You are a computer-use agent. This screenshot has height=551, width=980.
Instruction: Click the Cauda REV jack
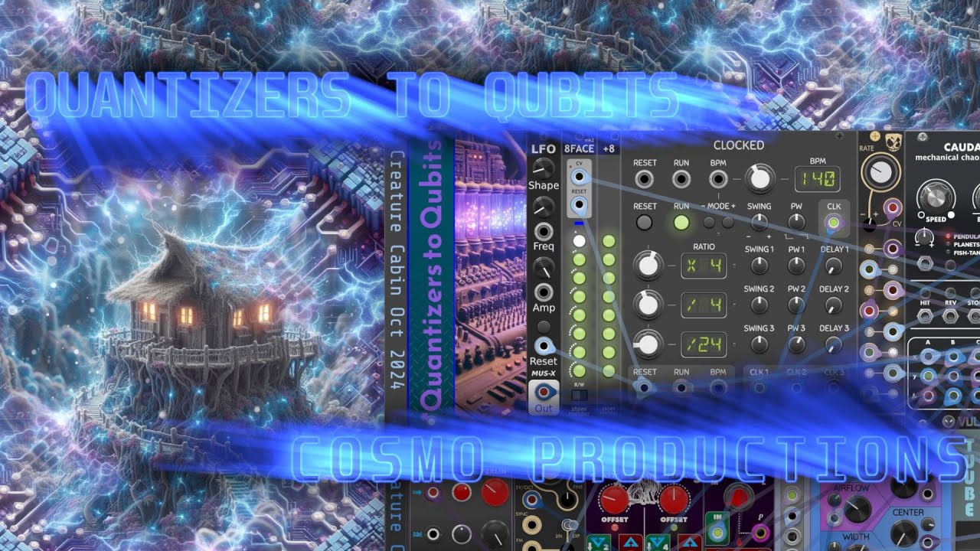(x=950, y=316)
